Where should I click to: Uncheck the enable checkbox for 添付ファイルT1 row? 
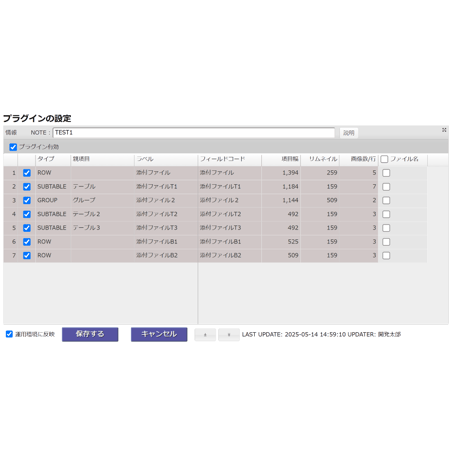tap(27, 187)
